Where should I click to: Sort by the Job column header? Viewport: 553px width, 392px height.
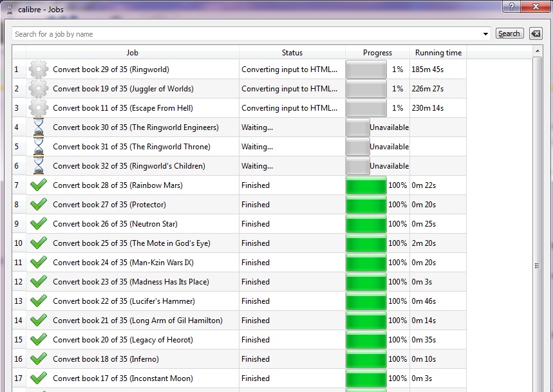click(132, 53)
